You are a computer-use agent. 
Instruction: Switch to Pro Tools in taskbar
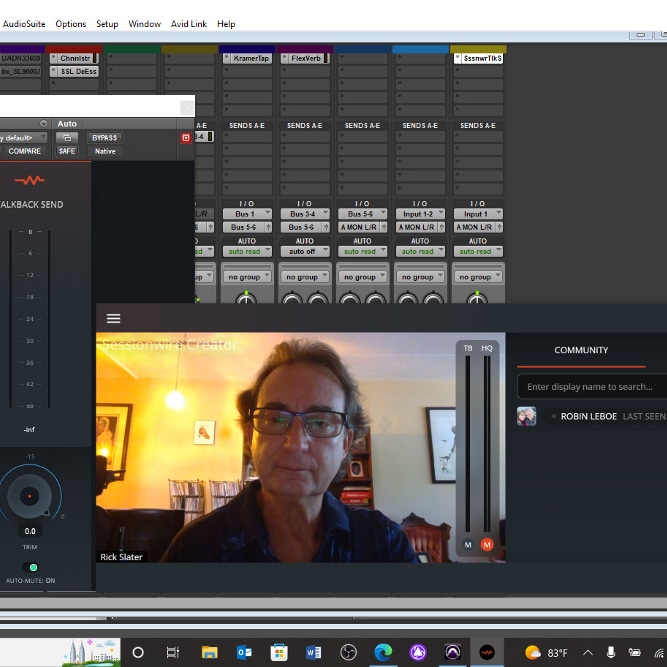453,652
